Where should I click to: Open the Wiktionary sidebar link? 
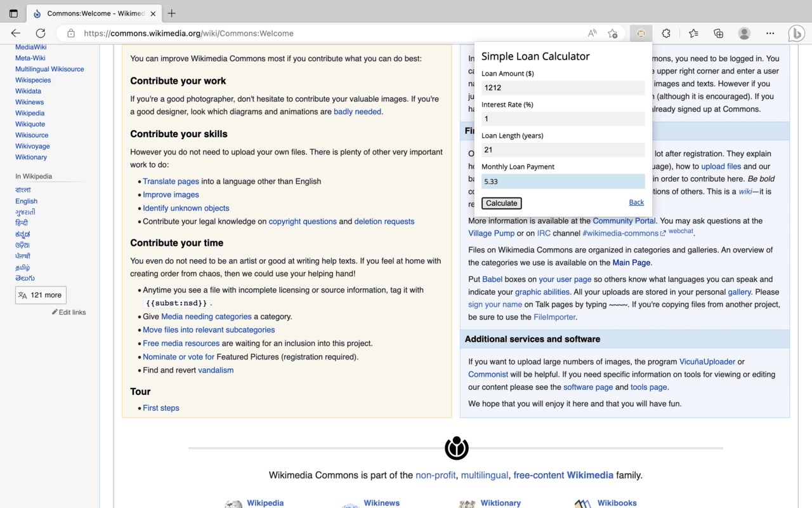click(31, 157)
